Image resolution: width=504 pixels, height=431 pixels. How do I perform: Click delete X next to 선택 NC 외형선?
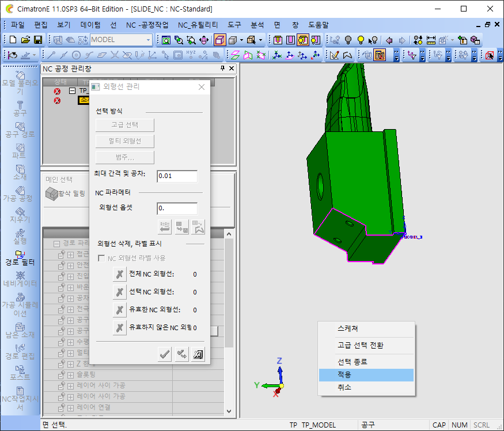coord(120,292)
